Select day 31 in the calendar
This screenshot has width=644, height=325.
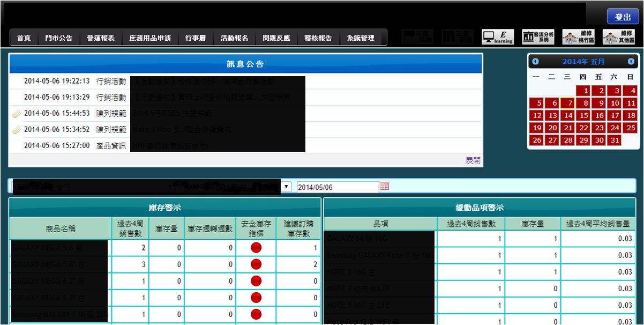click(615, 140)
